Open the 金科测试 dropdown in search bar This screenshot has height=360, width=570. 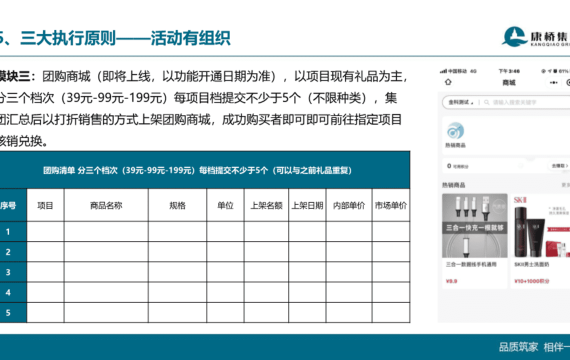[461, 103]
